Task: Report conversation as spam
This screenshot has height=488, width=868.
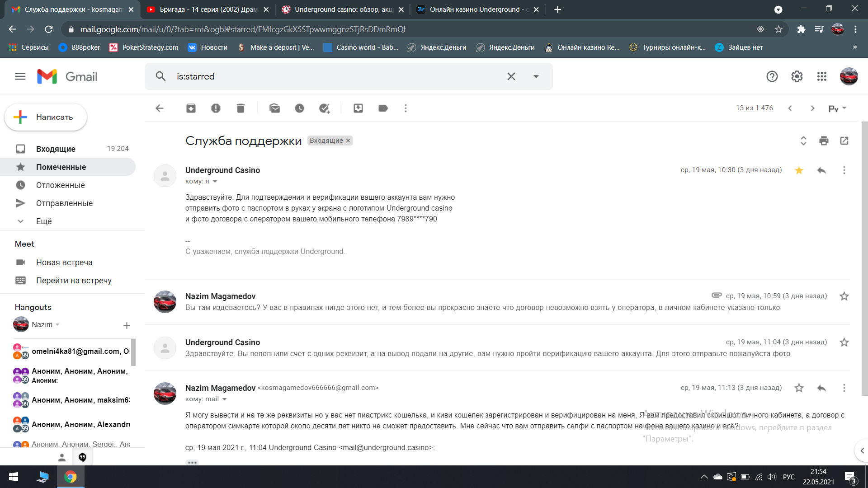Action: 216,108
